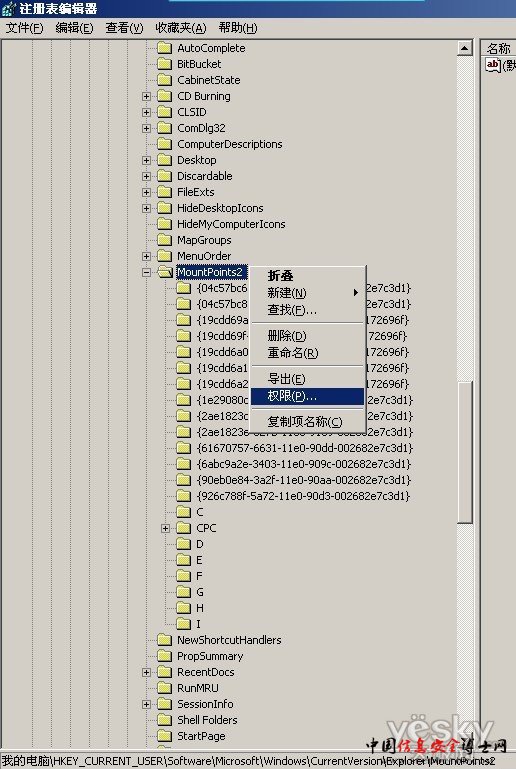Click the default string value icon in right pane
Image resolution: width=516 pixels, height=769 pixels.
(x=492, y=65)
